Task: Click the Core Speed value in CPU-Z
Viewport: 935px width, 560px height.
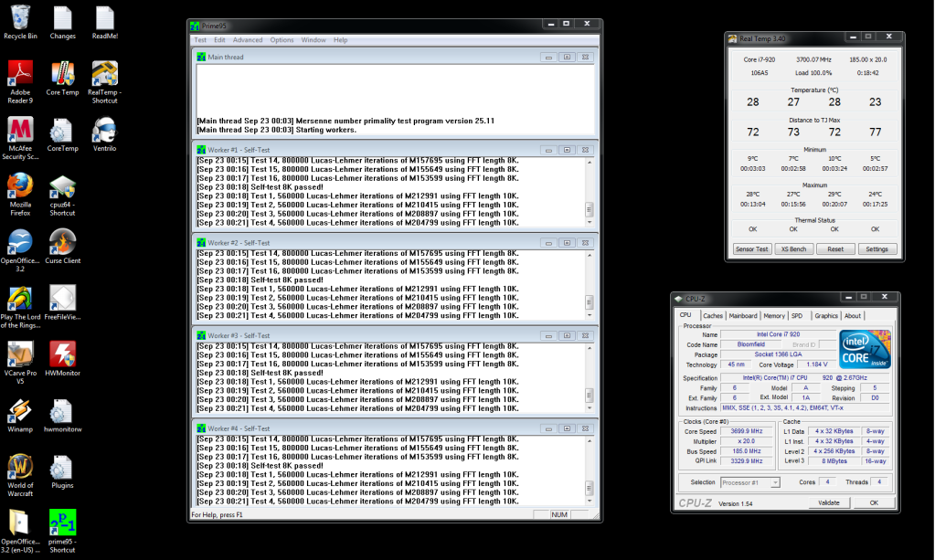Action: point(747,431)
